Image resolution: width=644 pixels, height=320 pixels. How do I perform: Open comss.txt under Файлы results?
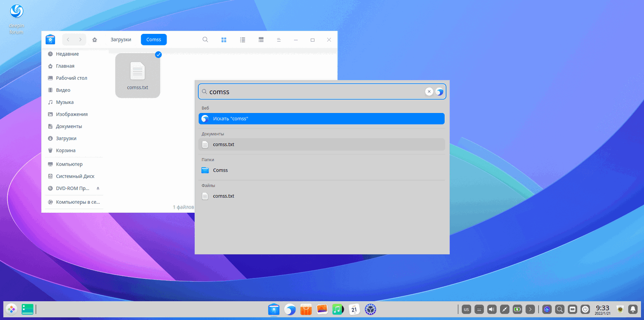pyautogui.click(x=322, y=196)
